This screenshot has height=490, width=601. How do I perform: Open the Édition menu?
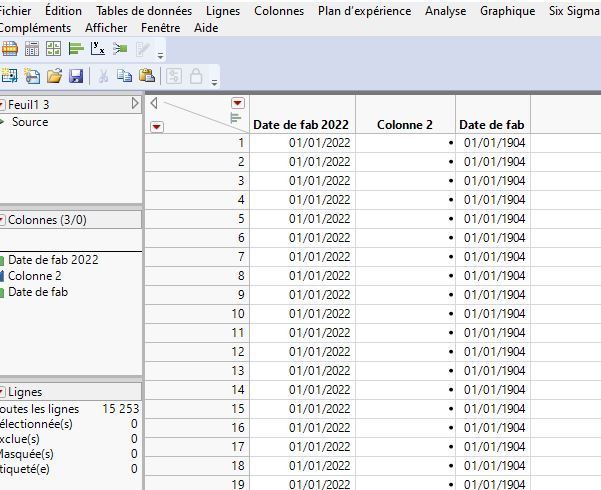(x=63, y=11)
